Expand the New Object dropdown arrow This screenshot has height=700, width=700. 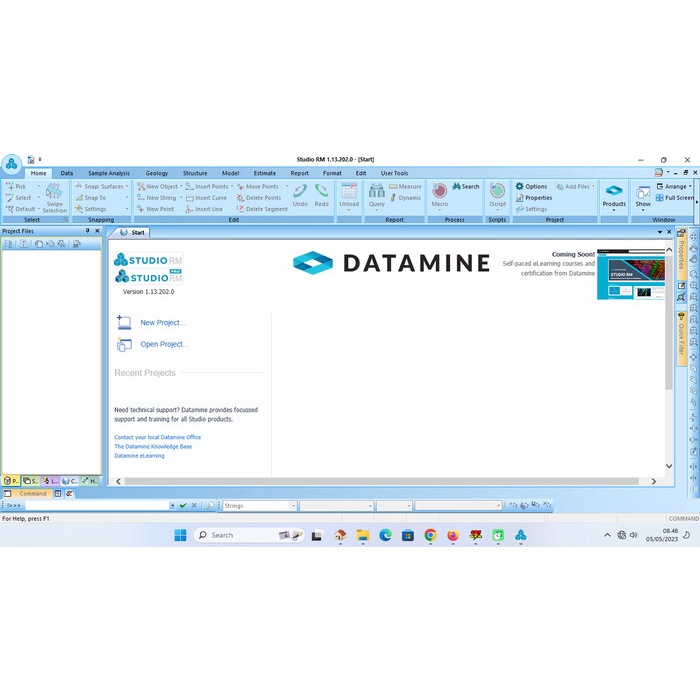click(181, 186)
